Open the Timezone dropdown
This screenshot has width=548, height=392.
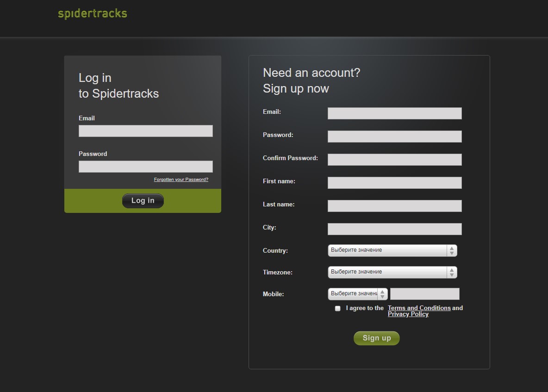pyautogui.click(x=392, y=272)
